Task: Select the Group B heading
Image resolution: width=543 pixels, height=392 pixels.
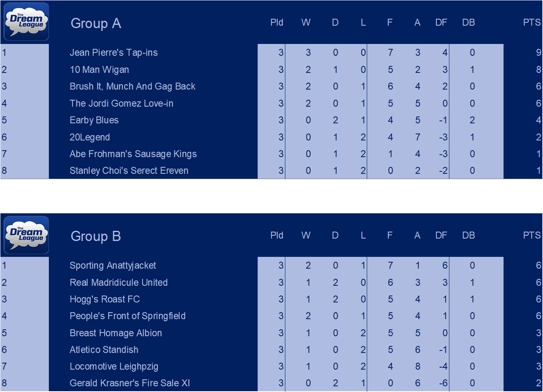Action: (96, 236)
